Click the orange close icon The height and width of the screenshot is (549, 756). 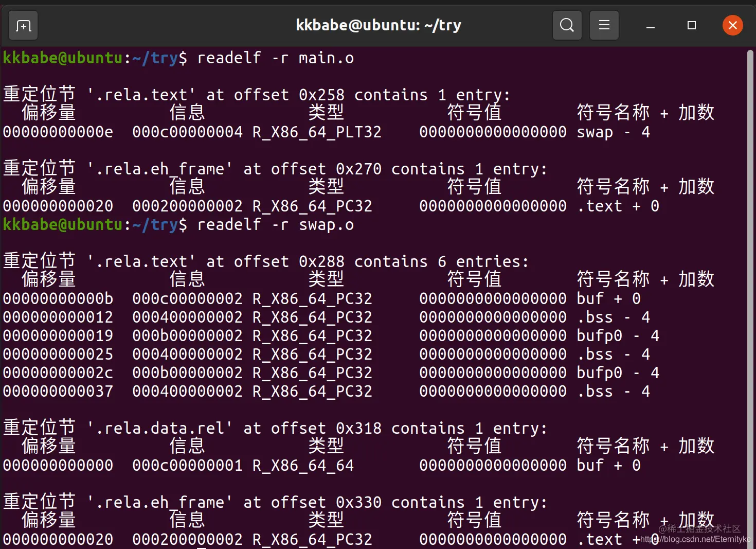click(732, 25)
